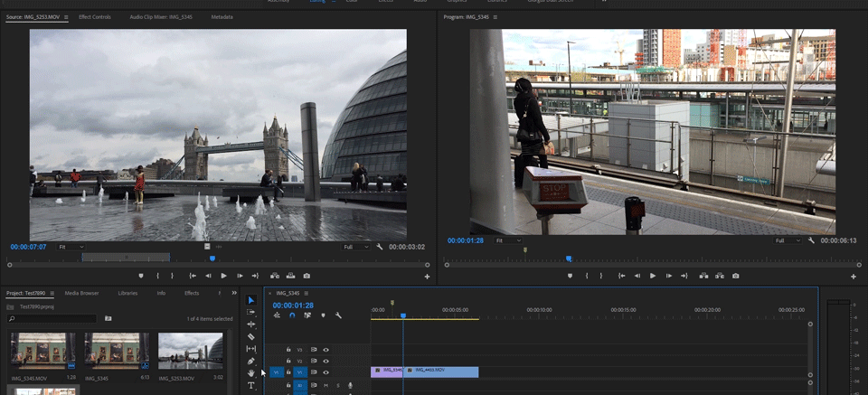Switch to Effect Controls tab

click(95, 17)
